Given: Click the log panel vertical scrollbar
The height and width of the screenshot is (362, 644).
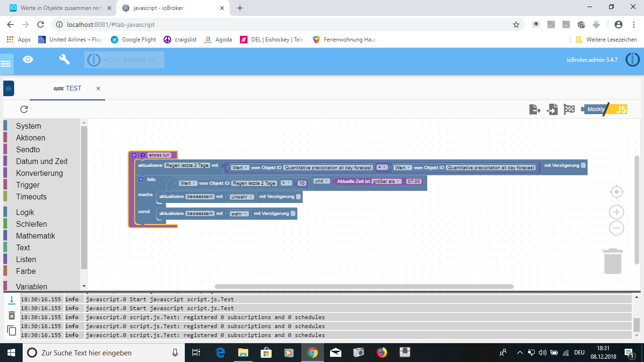Looking at the screenshot, I should 636,325.
